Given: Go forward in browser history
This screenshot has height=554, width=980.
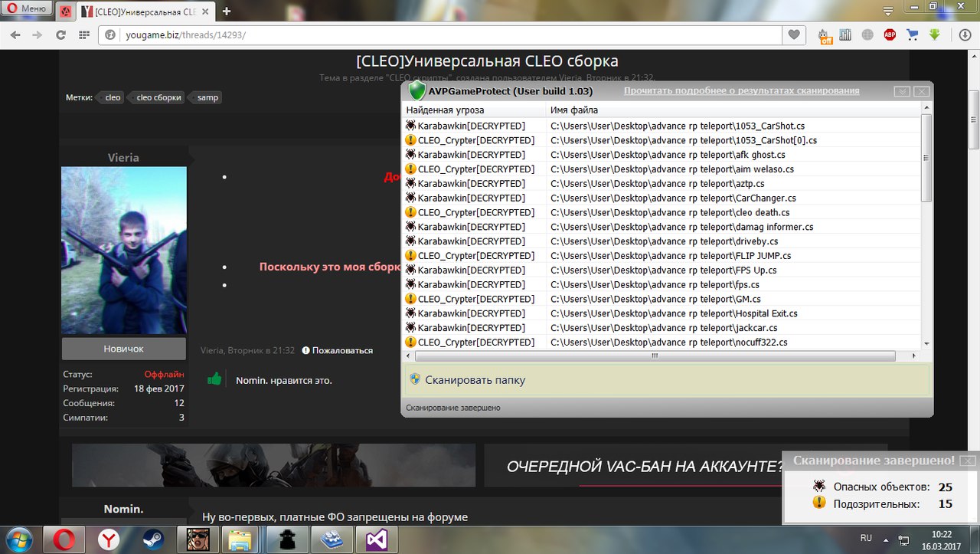Looking at the screenshot, I should [38, 35].
